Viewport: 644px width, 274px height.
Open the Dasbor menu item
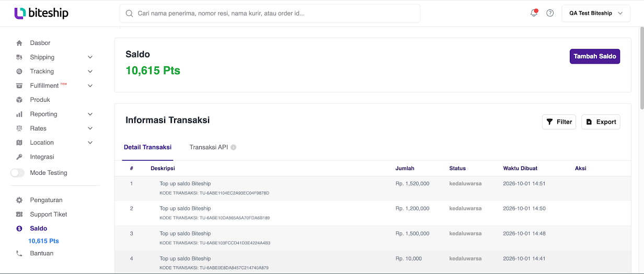coord(40,43)
